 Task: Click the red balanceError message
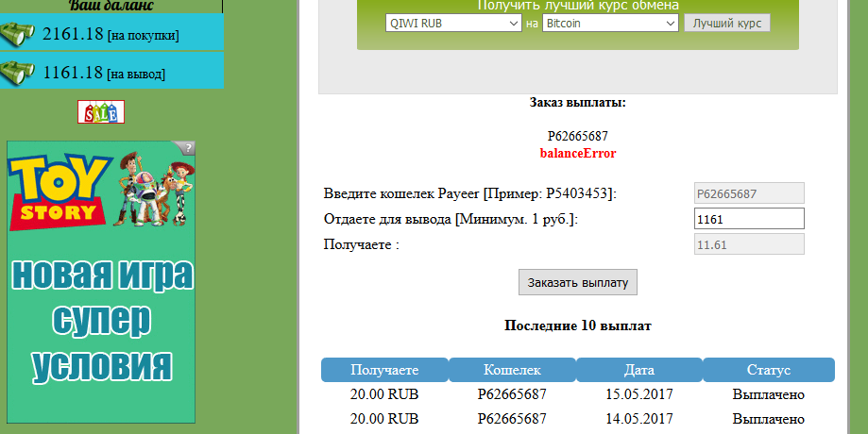pos(577,153)
